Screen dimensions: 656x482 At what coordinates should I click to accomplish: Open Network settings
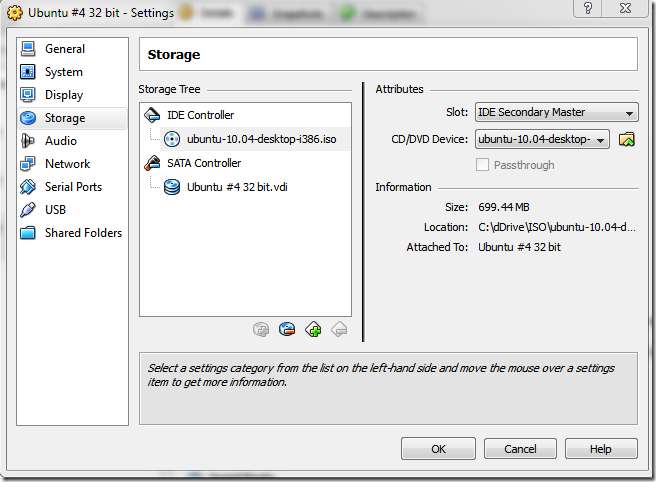point(72,164)
